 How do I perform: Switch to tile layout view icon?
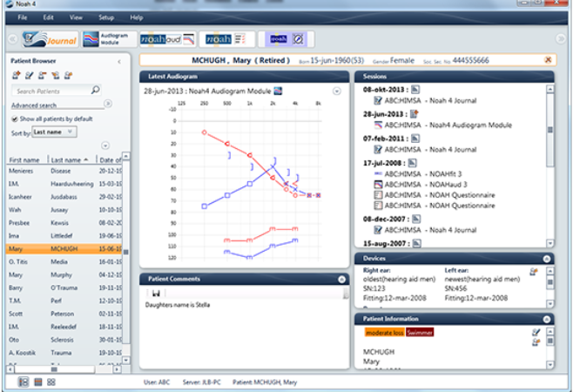pyautogui.click(x=51, y=382)
